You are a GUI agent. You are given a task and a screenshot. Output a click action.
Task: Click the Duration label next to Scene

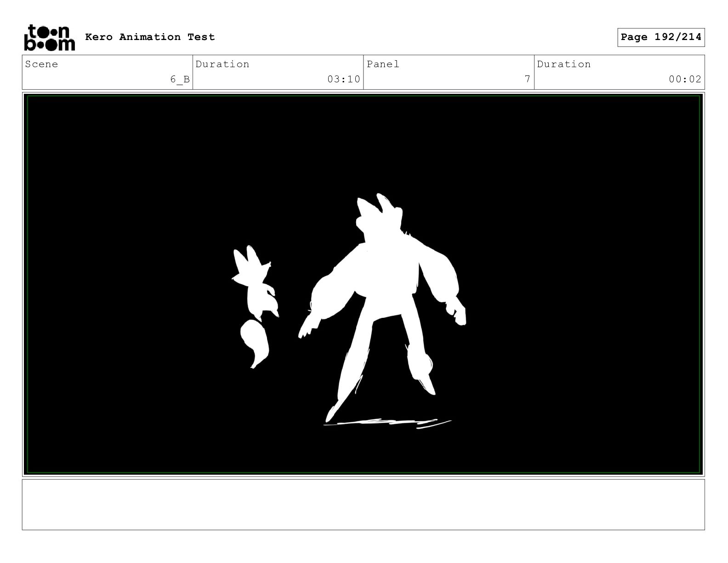point(222,64)
